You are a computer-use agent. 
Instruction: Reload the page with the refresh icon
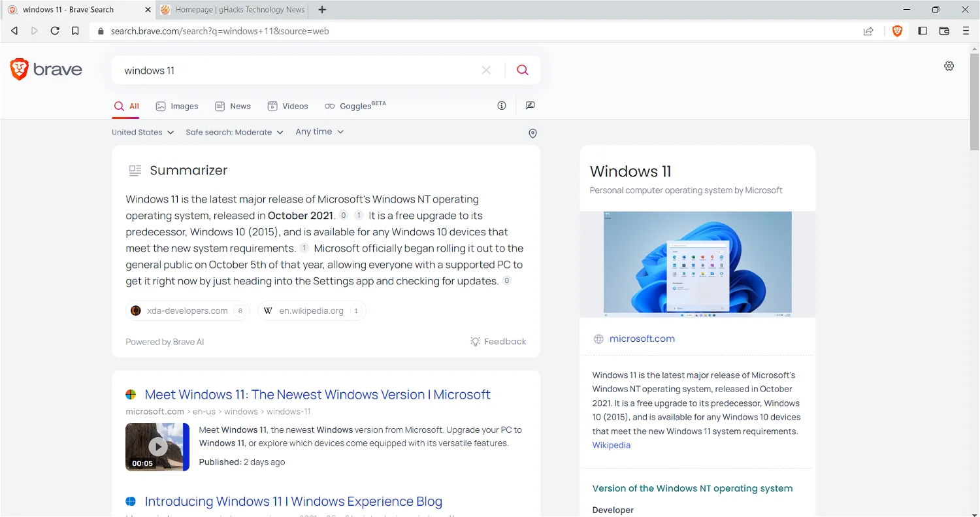tap(55, 31)
